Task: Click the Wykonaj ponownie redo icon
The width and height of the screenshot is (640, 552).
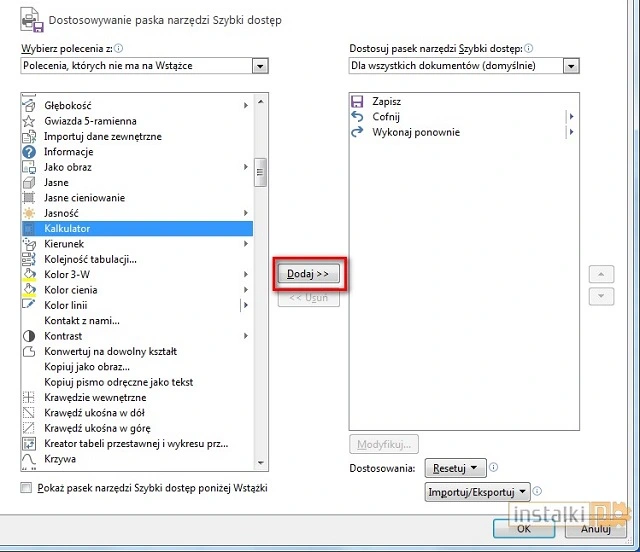Action: (357, 132)
